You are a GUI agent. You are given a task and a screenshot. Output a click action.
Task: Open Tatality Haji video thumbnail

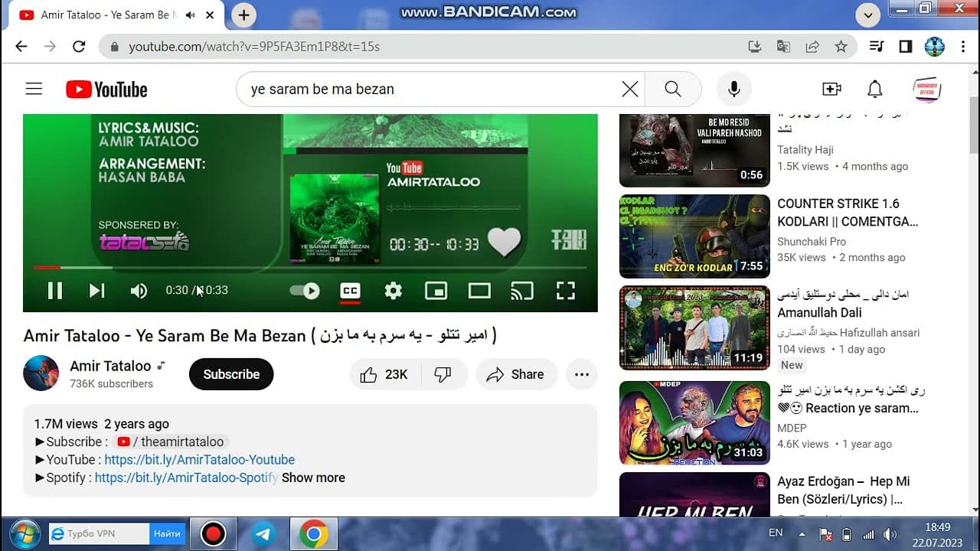(694, 150)
